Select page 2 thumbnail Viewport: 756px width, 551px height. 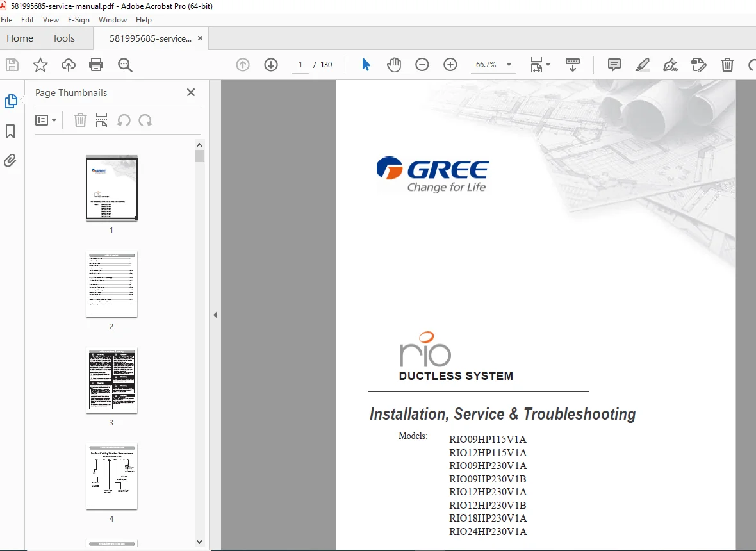(111, 284)
